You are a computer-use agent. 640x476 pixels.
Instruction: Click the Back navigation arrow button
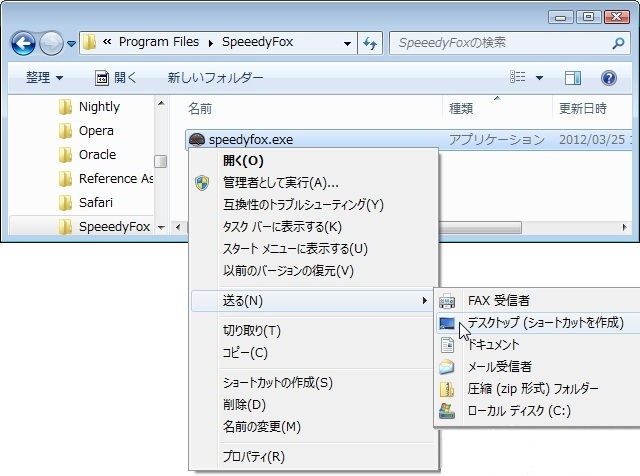tap(23, 43)
